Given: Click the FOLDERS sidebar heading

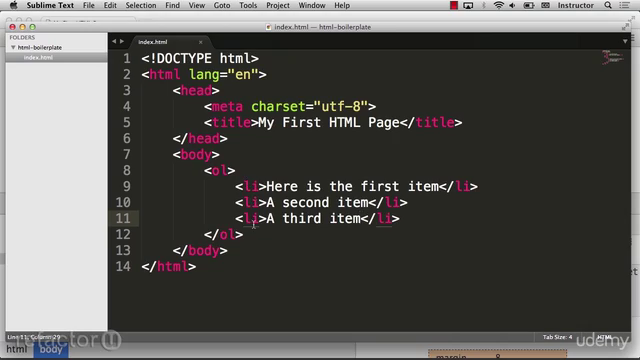Looking at the screenshot, I should click(x=22, y=37).
